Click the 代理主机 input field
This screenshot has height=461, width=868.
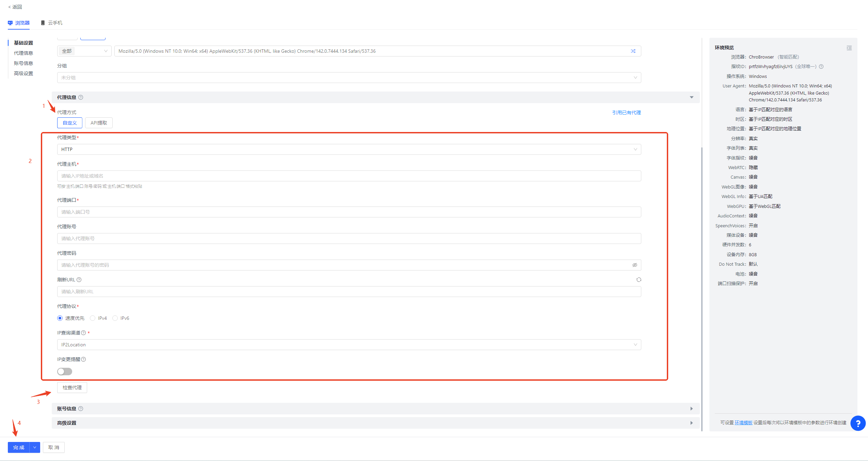pos(349,176)
